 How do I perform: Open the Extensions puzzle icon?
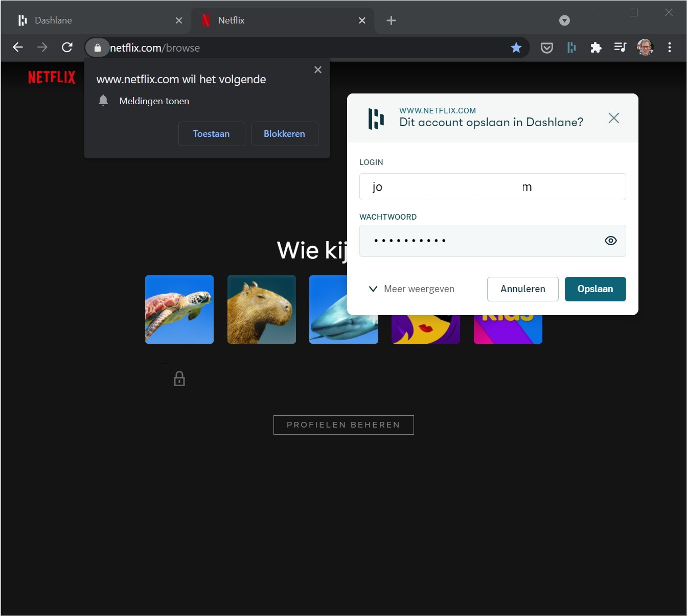(x=596, y=48)
